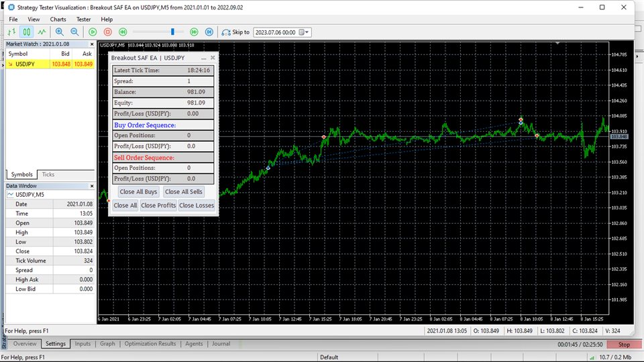Screen dimensions: 644x362
Task: Open the Overview tab
Action: coord(25,343)
